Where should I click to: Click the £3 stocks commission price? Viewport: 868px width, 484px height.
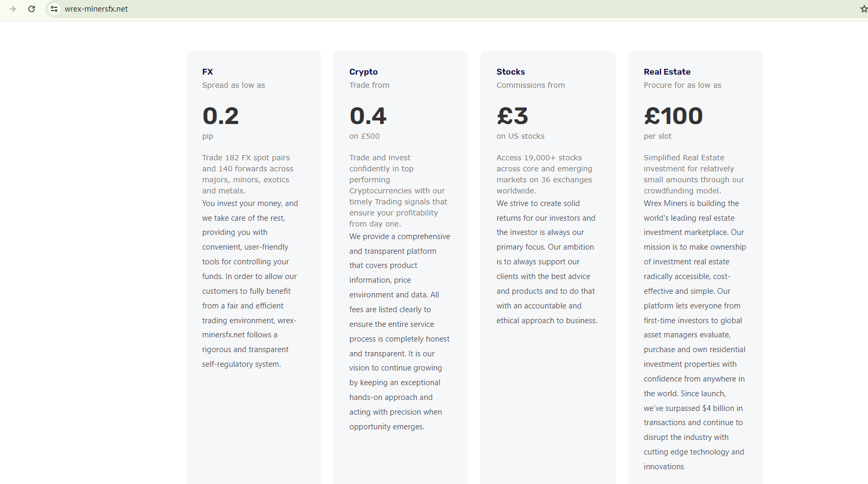coord(512,116)
